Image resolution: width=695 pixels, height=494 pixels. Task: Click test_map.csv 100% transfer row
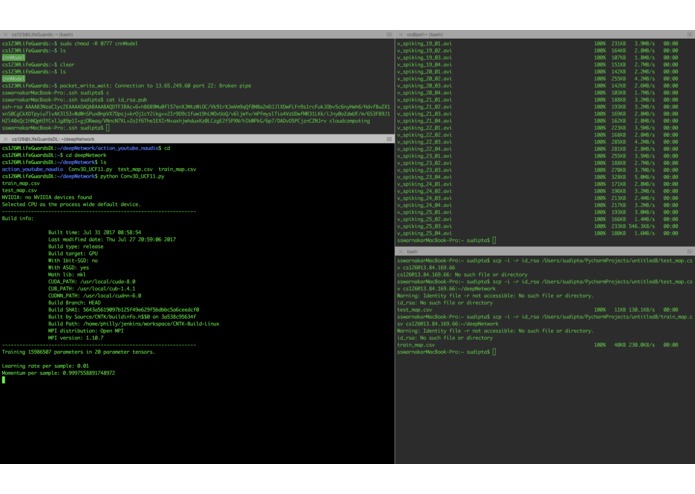point(538,310)
